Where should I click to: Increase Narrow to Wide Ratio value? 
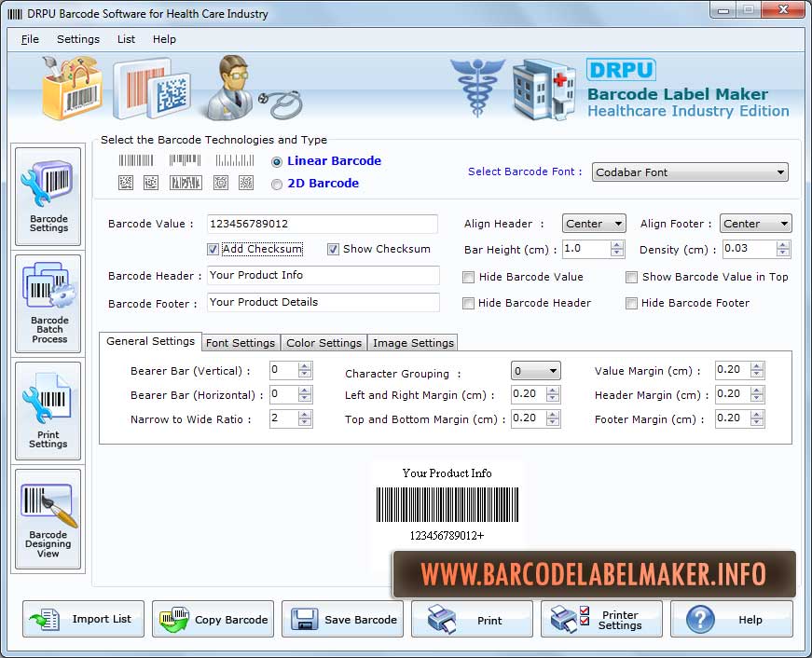[x=305, y=415]
